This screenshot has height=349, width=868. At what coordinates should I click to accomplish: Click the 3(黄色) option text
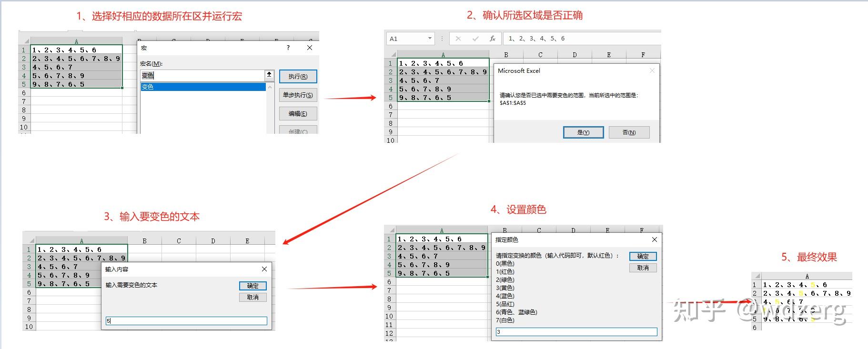[x=505, y=288]
